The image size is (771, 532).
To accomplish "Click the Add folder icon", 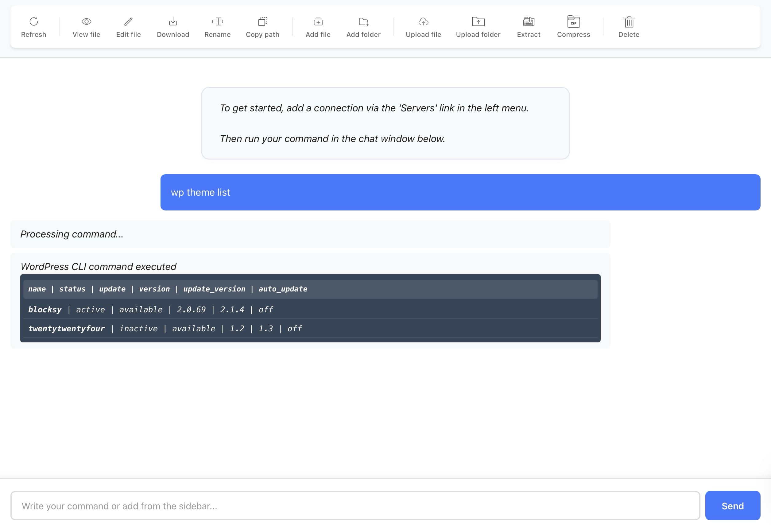I will click(x=363, y=22).
